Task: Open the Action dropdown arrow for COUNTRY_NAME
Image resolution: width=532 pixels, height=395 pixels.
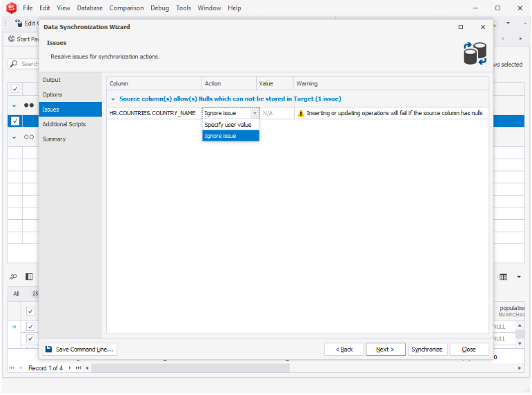Action: point(255,113)
